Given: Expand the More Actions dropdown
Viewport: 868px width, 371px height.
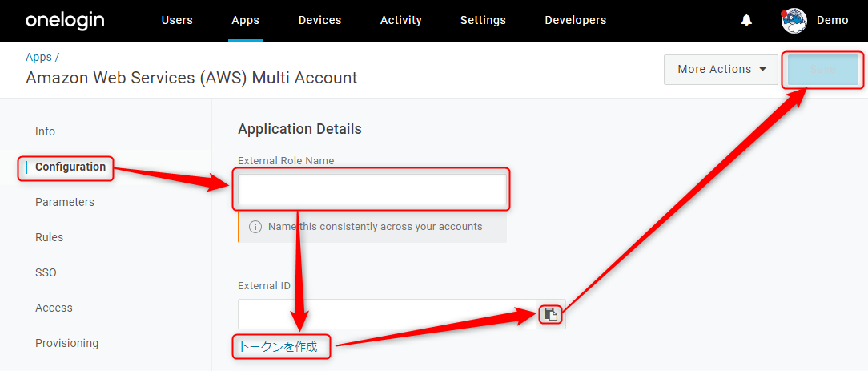Looking at the screenshot, I should 721,69.
